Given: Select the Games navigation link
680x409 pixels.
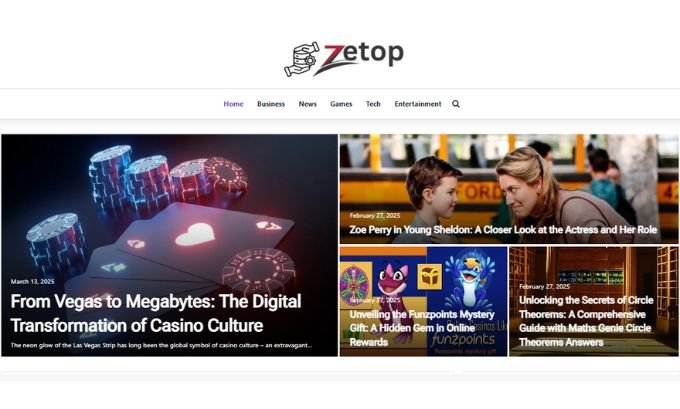Looking at the screenshot, I should coord(341,104).
